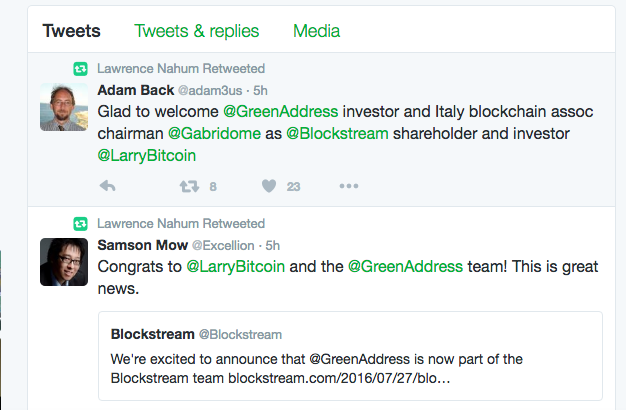The image size is (626, 410).
Task: Like Adam Back's tweet with heart icon
Action: 269,186
